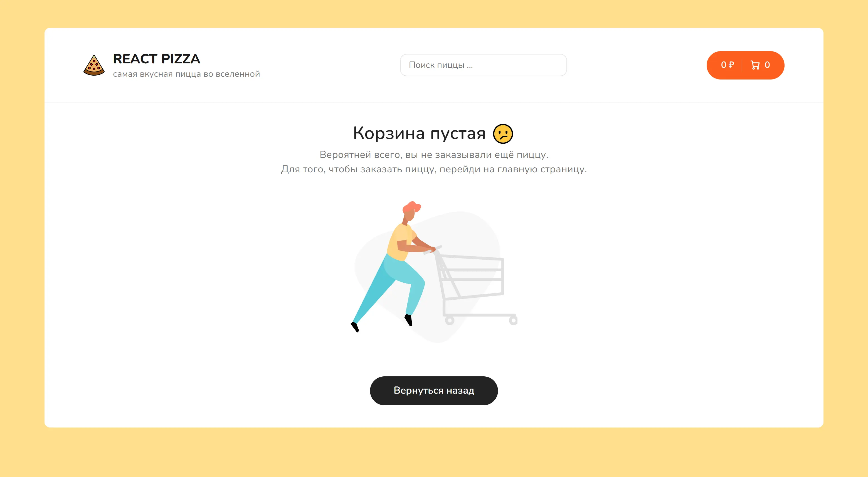Click the pizza slice logo icon
868x477 pixels.
(94, 65)
